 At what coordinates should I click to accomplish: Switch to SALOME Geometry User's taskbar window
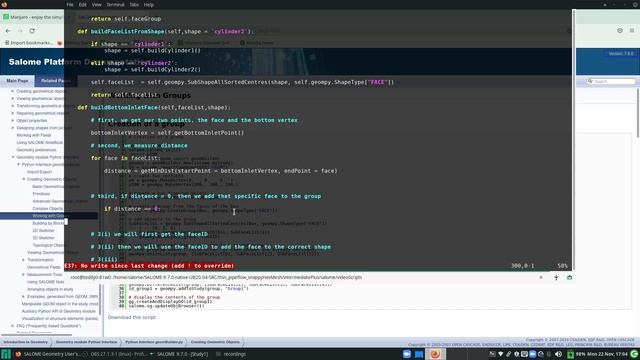click(x=48, y=354)
